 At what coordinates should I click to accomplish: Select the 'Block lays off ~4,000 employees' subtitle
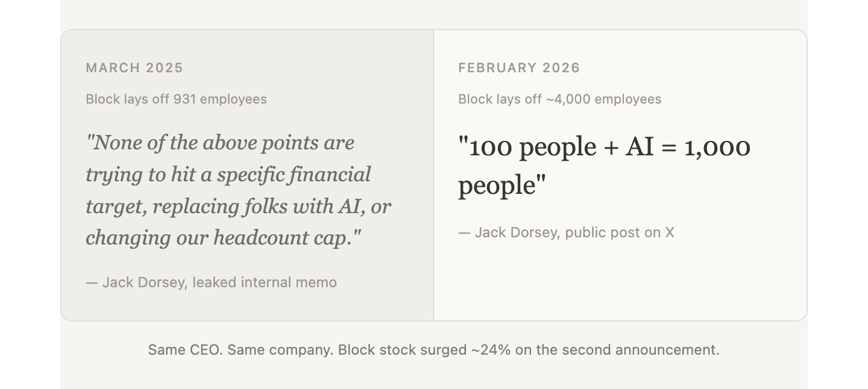(x=559, y=99)
